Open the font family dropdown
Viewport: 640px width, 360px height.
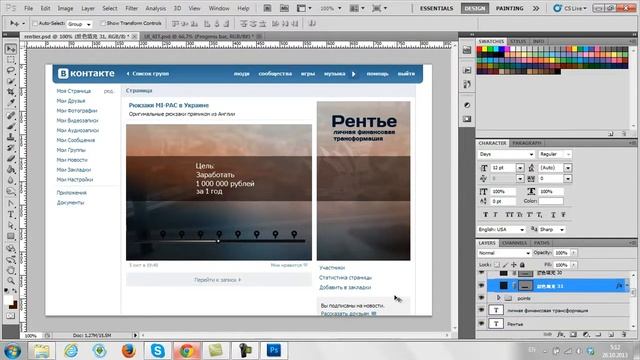point(506,154)
